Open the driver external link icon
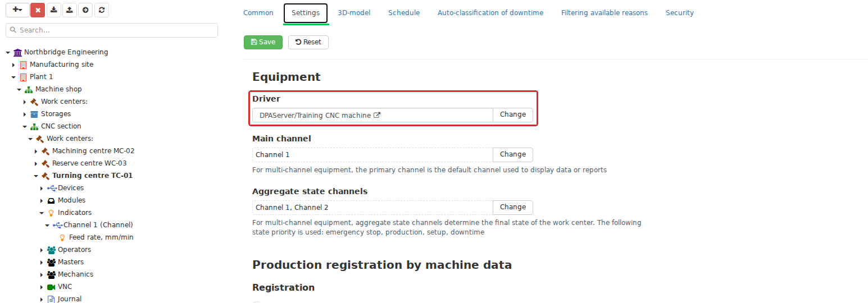 377,115
